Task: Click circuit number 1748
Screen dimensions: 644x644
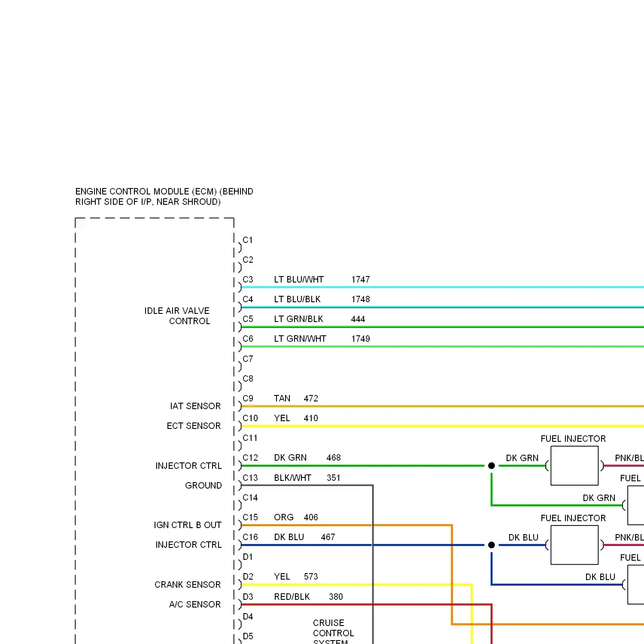Action: (x=361, y=299)
